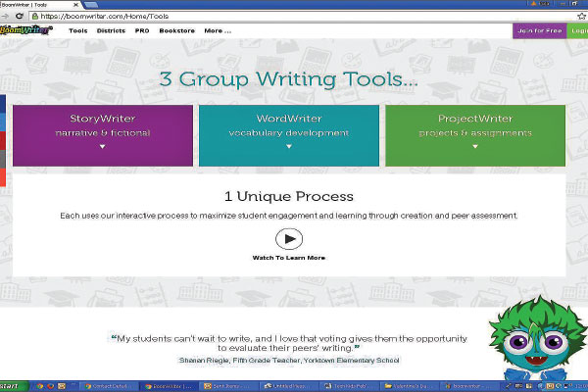Open a new browser tab
Viewport: 588px width, 392px height.
tap(91, 5)
